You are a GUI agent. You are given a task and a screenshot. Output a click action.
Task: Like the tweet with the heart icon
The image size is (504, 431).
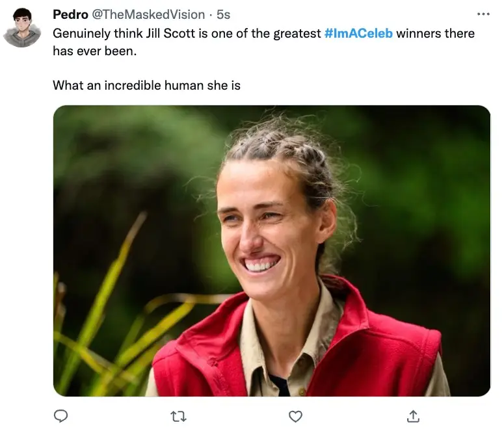[295, 415]
